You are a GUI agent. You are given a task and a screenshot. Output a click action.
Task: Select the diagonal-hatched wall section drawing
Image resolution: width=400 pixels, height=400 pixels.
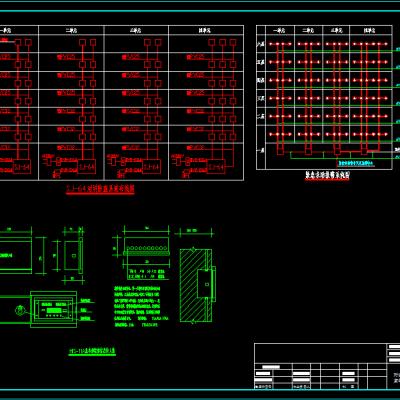(x=195, y=285)
